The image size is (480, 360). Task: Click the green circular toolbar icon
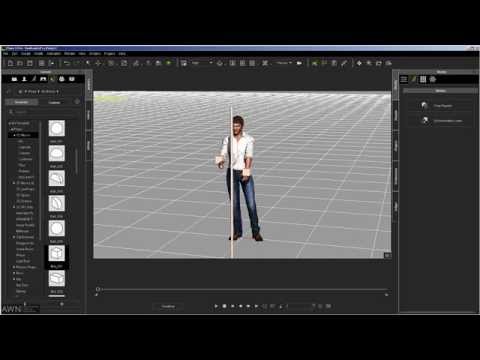click(x=168, y=63)
